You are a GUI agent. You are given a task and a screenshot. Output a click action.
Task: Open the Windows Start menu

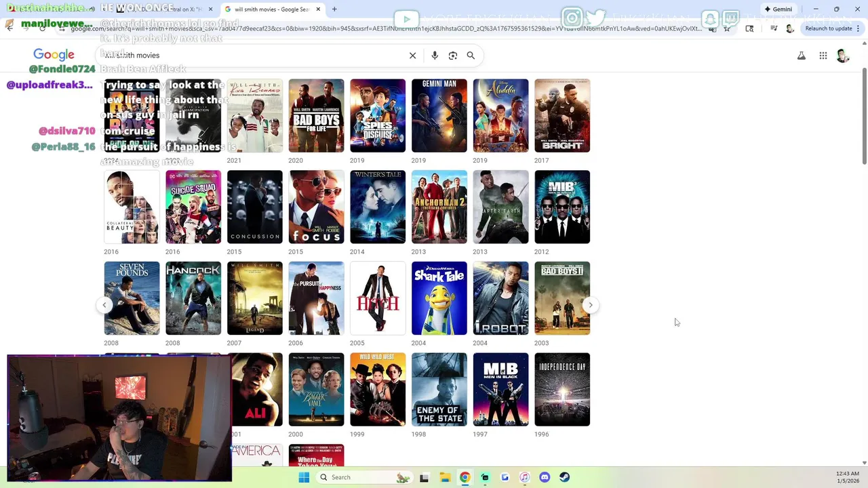[x=304, y=477]
